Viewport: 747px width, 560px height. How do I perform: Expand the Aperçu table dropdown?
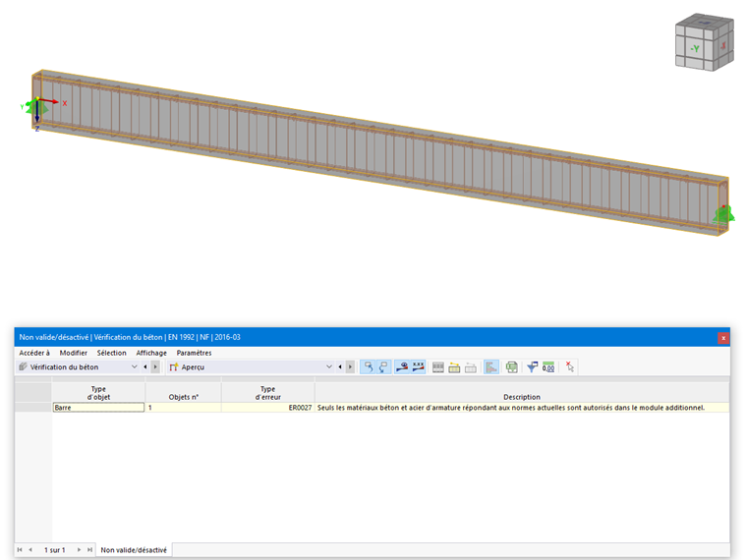click(x=328, y=366)
